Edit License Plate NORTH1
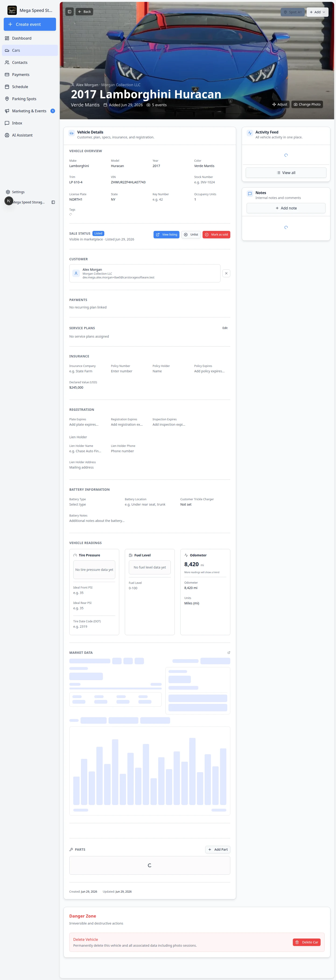The width and height of the screenshot is (336, 980). pos(87,199)
